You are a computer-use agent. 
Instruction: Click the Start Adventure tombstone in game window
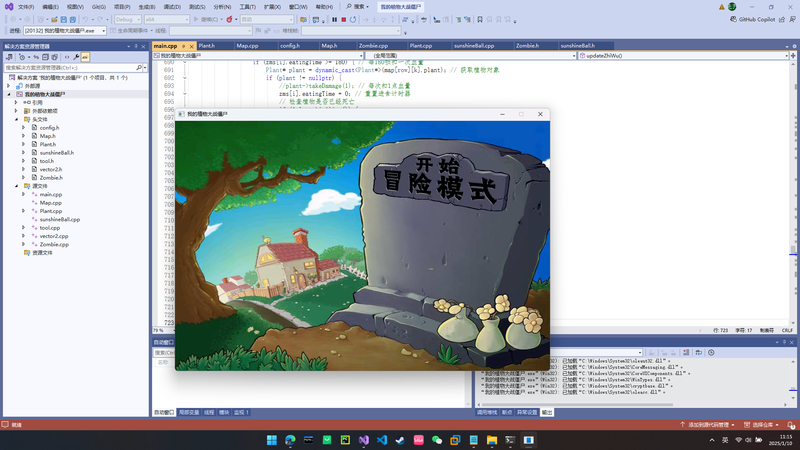pos(441,183)
